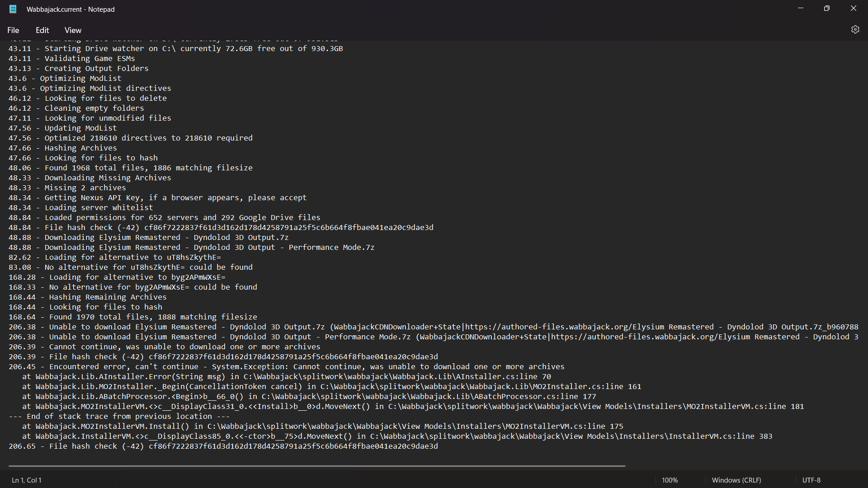Restore the Notepad window size
The height and width of the screenshot is (488, 868).
click(827, 8)
